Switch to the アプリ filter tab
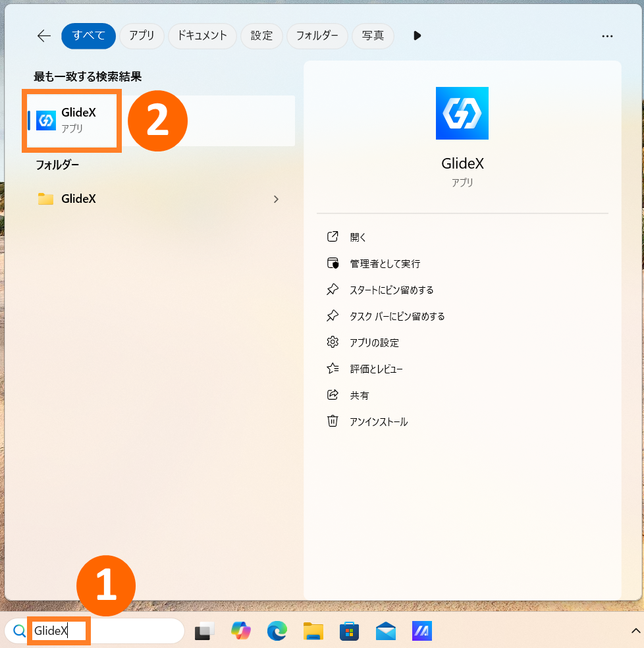The height and width of the screenshot is (648, 644). 142,36
